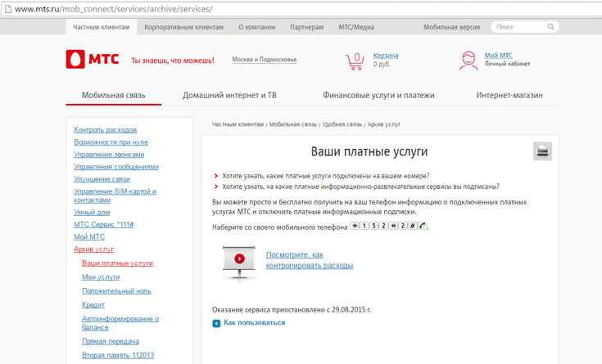The image size is (602, 364).
Task: Open Мои услуги sublink
Action: [101, 277]
